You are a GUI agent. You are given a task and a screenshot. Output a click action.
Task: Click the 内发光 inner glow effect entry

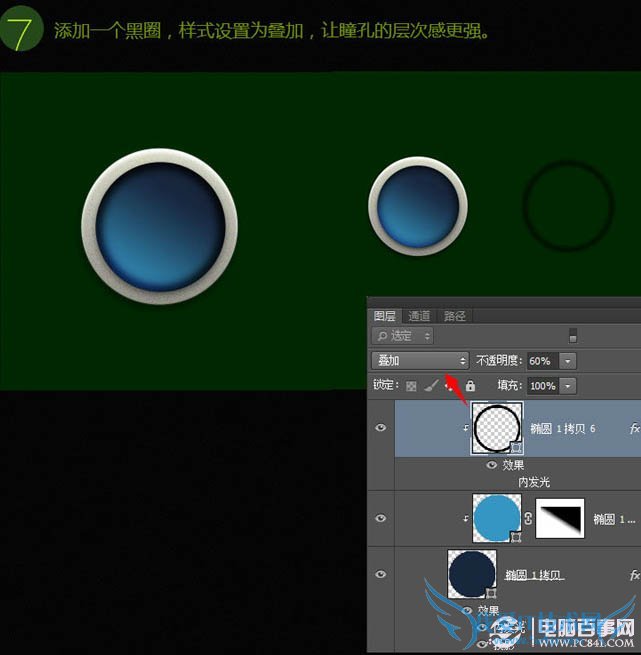(x=534, y=481)
